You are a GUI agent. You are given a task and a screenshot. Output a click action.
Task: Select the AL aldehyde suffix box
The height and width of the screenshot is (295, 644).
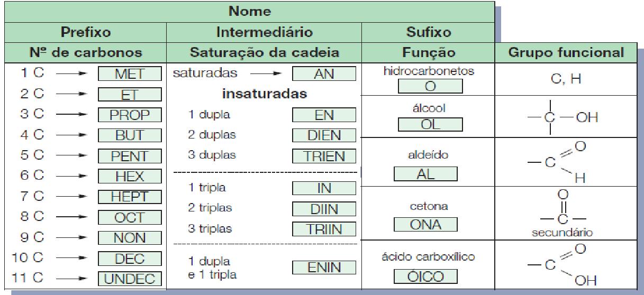point(425,173)
